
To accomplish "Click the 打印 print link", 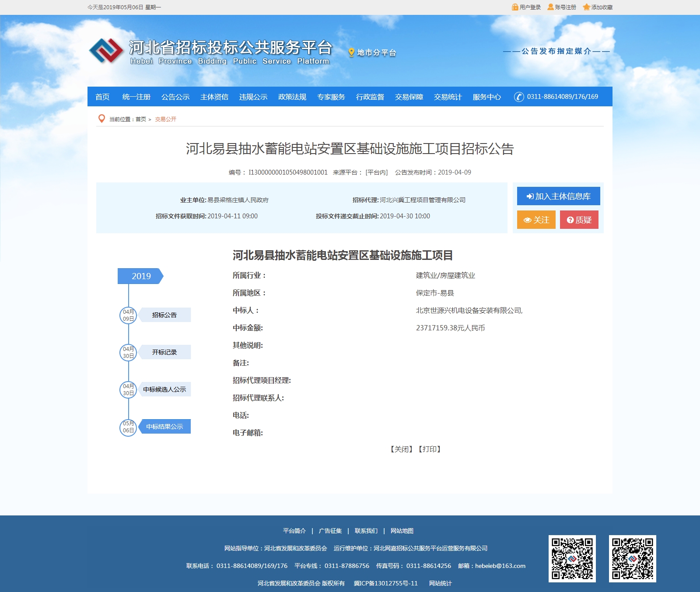I will pos(430,449).
